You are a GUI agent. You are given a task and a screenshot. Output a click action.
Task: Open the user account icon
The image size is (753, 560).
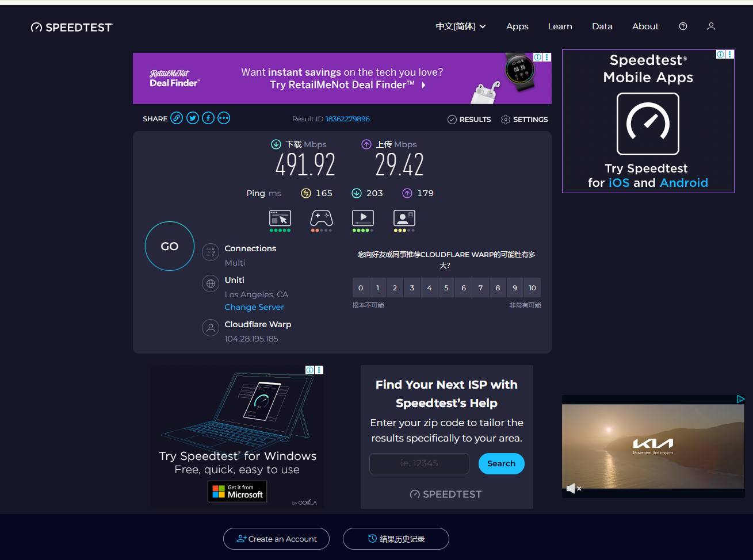coord(711,26)
